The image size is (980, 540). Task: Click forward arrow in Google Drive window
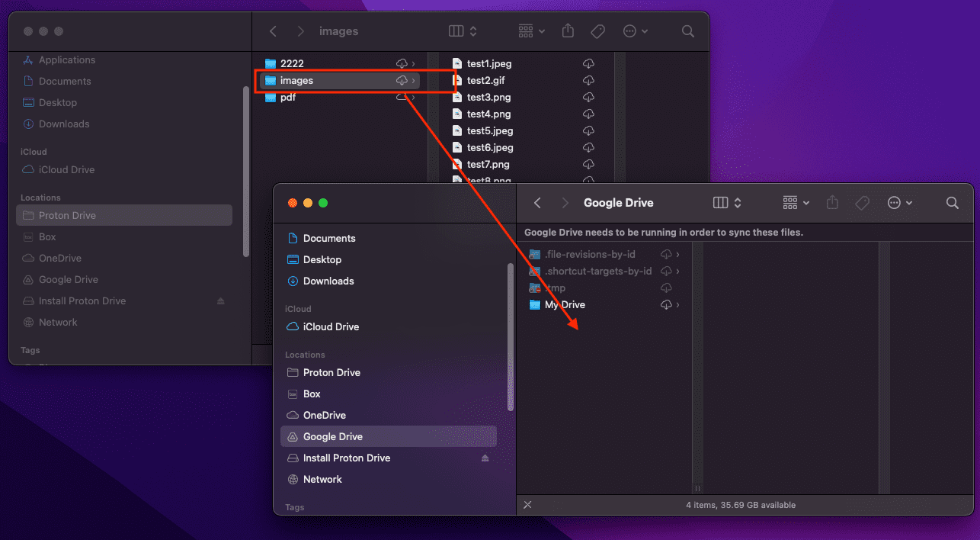pos(565,203)
